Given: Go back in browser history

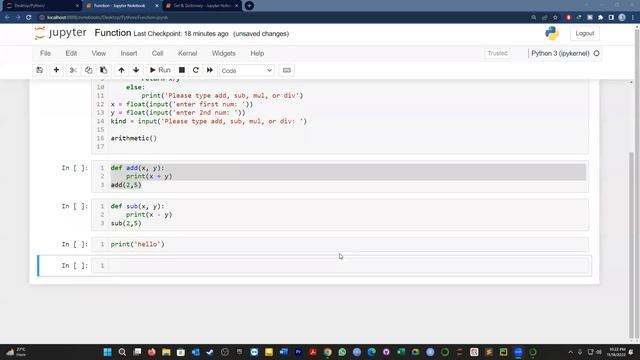Looking at the screenshot, I should point(7,18).
